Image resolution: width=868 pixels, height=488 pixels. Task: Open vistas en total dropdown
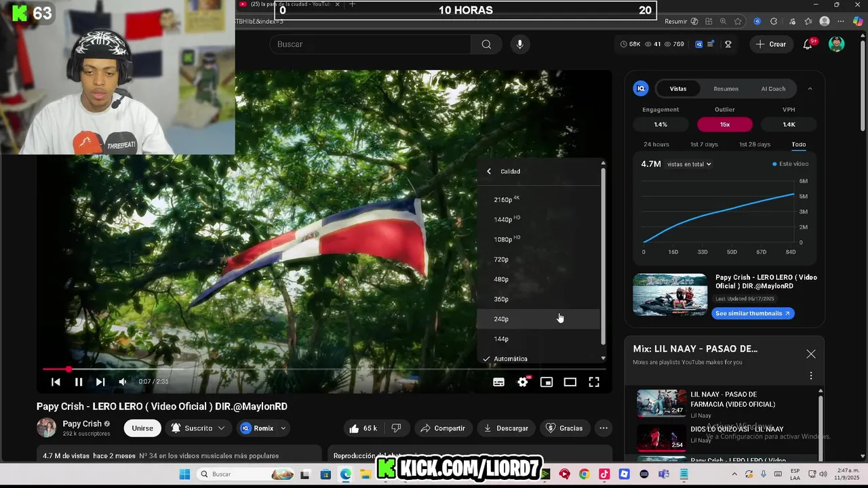tap(689, 164)
